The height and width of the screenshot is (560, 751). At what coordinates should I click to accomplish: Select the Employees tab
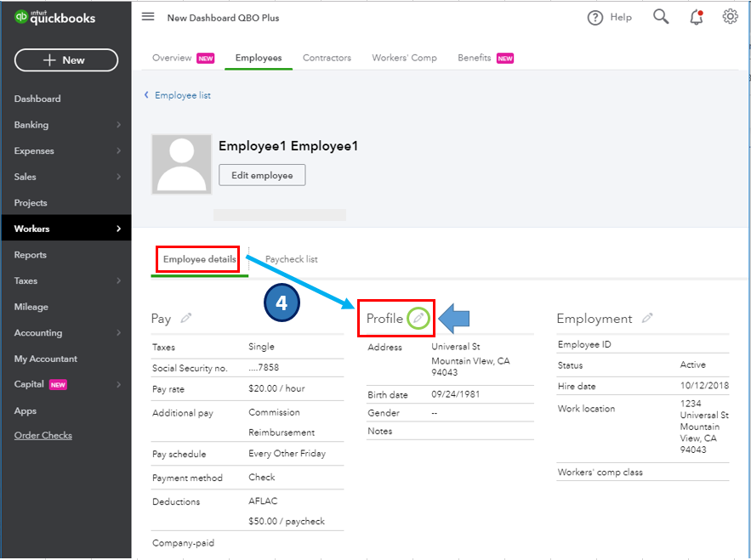[x=259, y=58]
